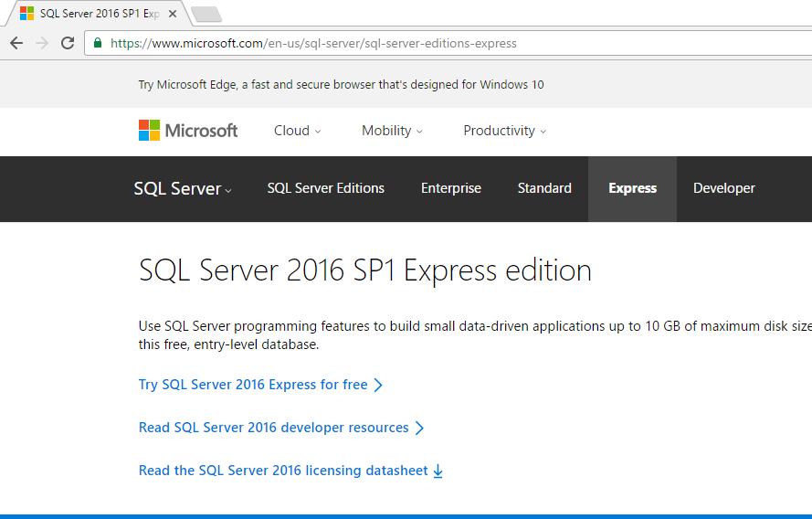The width and height of the screenshot is (812, 519).
Task: Go back with the browser back arrow
Action: (16, 43)
